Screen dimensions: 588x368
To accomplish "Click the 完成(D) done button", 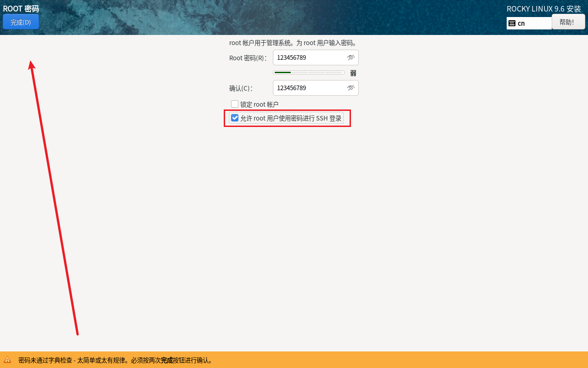I will (x=21, y=22).
